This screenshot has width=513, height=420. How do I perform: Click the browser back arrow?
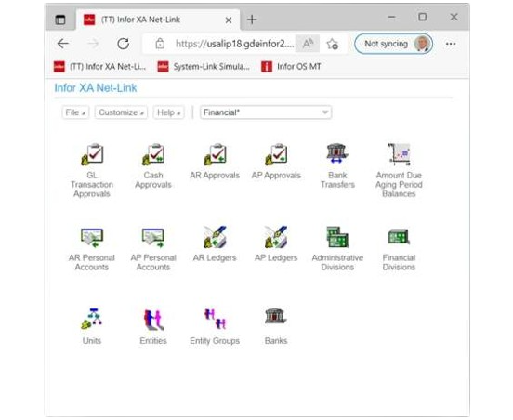(x=63, y=44)
